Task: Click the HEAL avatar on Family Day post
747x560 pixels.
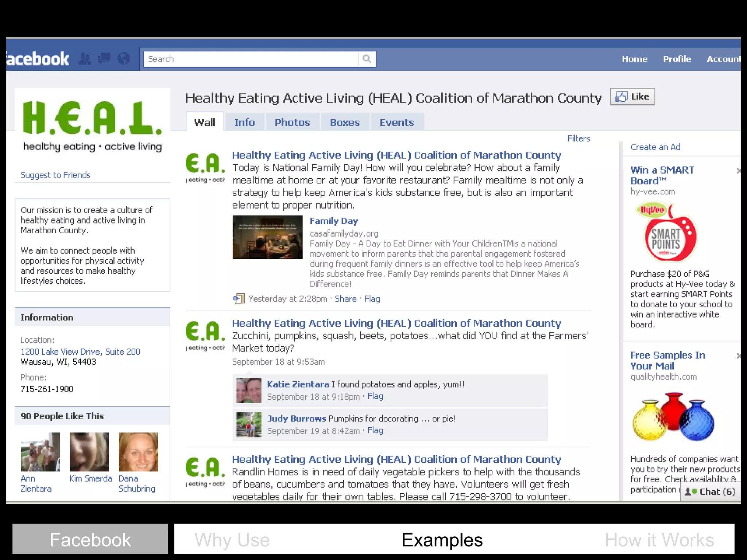Action: pyautogui.click(x=205, y=168)
